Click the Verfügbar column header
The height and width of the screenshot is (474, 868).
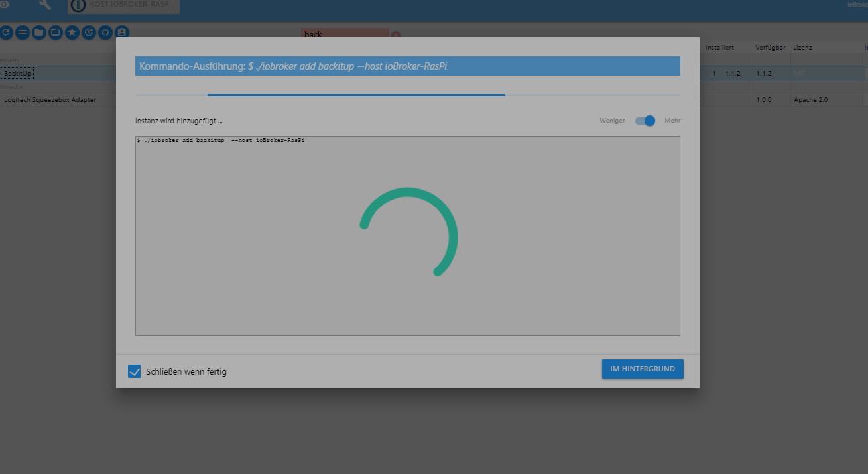tap(771, 48)
